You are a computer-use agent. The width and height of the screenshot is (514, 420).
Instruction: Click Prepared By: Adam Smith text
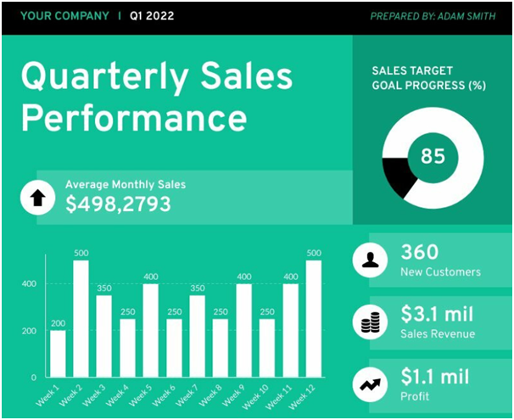coord(433,16)
